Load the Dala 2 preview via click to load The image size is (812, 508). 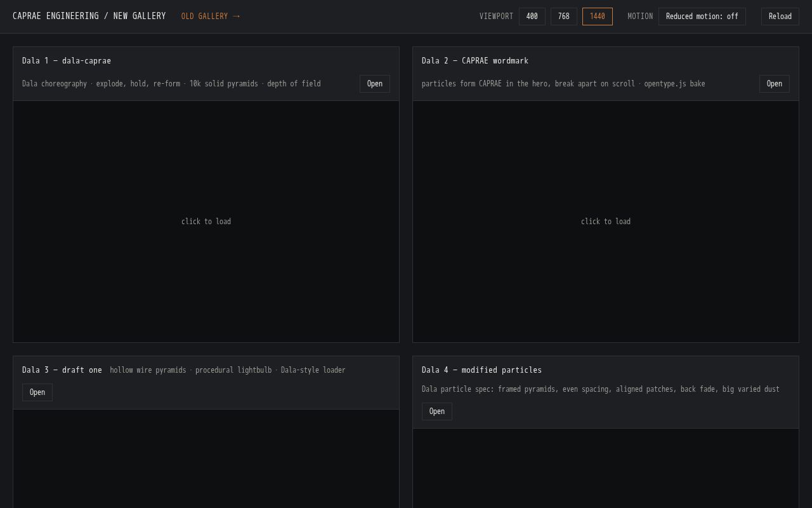click(606, 222)
